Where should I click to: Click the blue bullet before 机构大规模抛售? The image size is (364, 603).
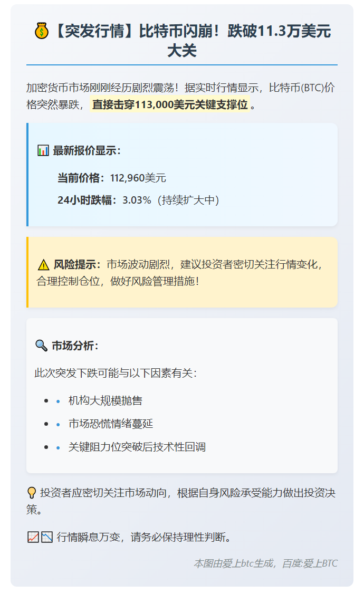tap(59, 401)
